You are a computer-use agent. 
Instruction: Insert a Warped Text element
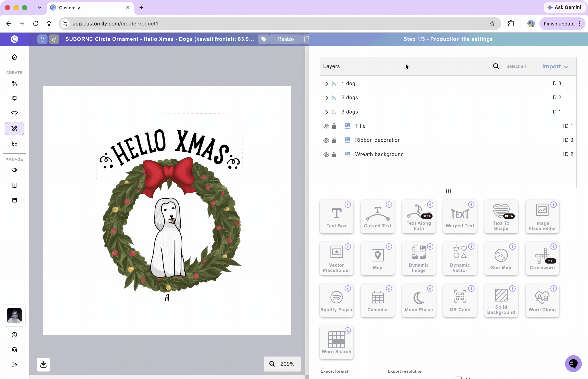(x=460, y=216)
